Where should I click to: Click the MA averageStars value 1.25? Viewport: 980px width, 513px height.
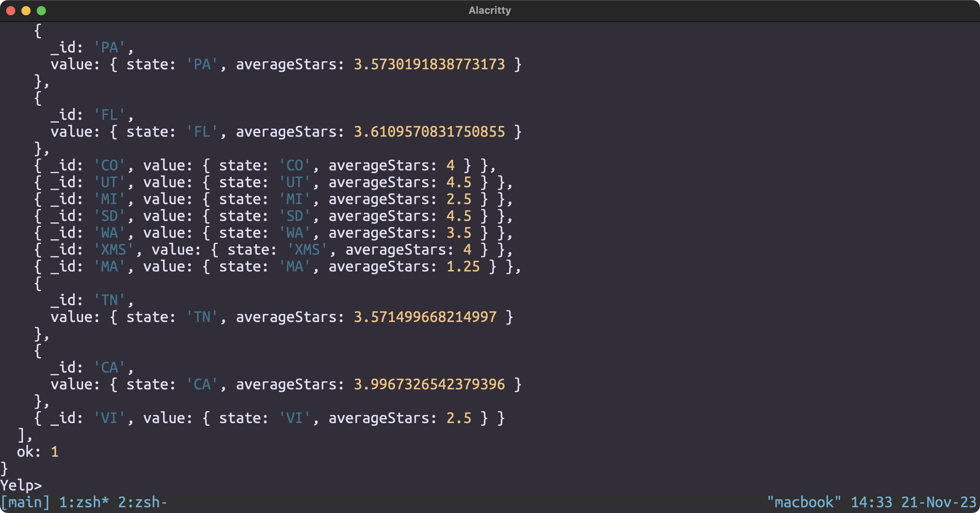point(463,266)
